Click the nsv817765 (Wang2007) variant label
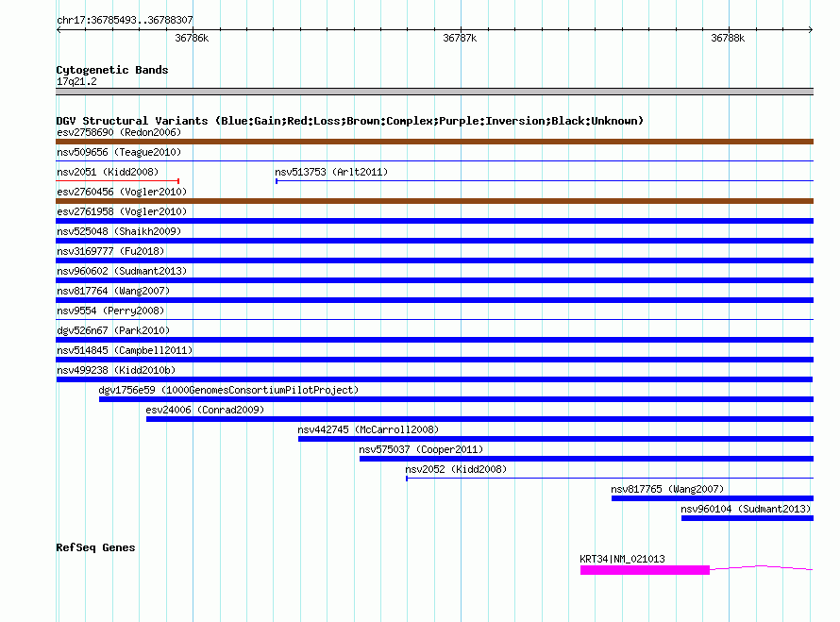 click(x=667, y=489)
